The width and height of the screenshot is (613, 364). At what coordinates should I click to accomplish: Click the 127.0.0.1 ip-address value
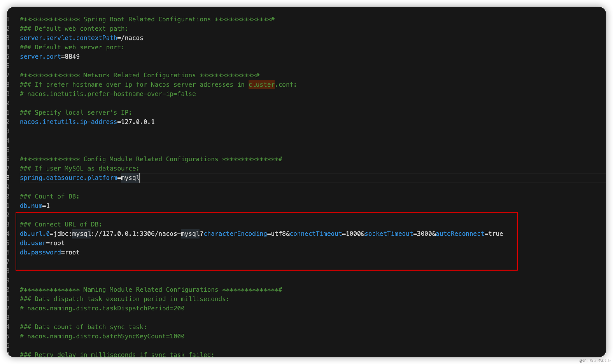click(x=138, y=122)
